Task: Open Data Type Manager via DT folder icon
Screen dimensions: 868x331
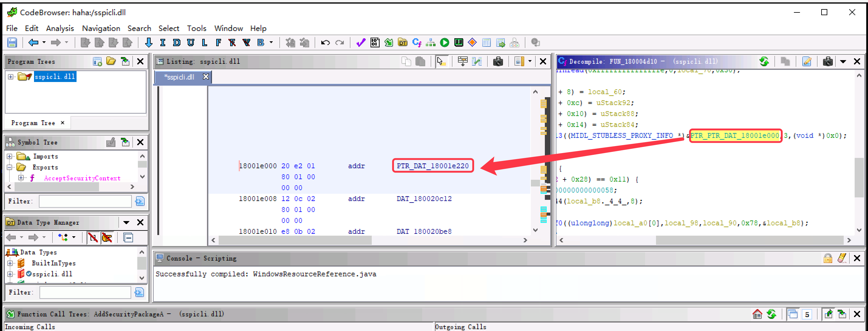Action: 403,43
